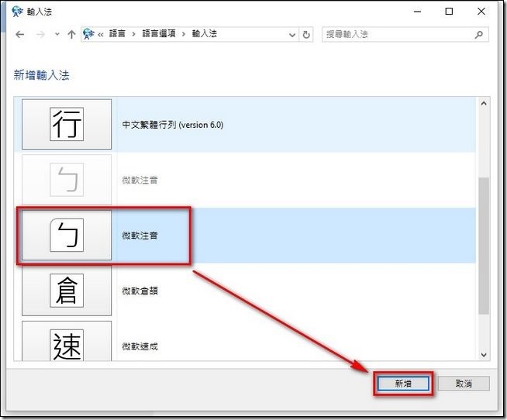Select the 倉 Cangjie input method icon
507x420 pixels.
point(67,291)
